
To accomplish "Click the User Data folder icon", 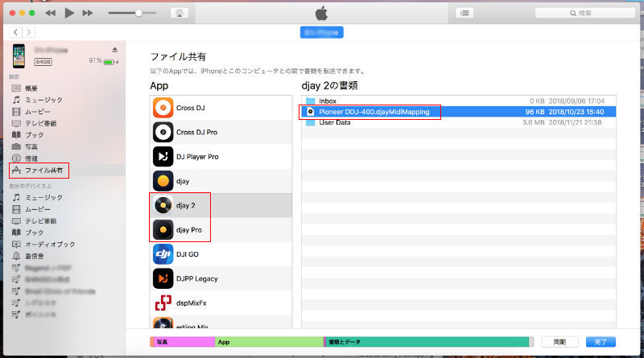I will [x=310, y=123].
